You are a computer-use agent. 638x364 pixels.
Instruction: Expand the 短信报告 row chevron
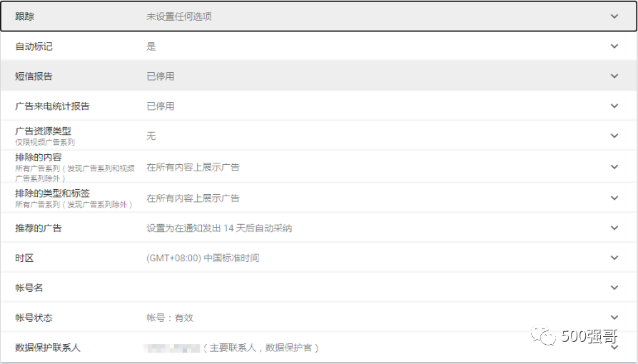[614, 76]
